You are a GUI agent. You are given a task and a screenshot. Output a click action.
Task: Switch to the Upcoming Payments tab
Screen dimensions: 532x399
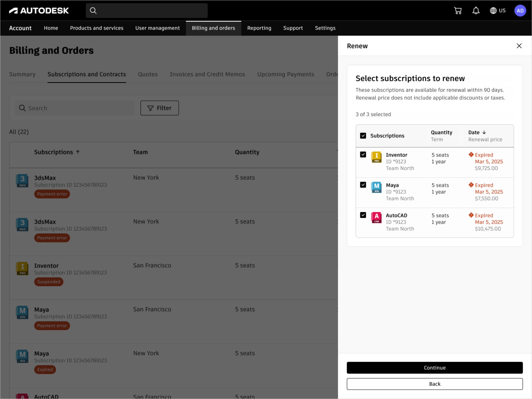(286, 74)
